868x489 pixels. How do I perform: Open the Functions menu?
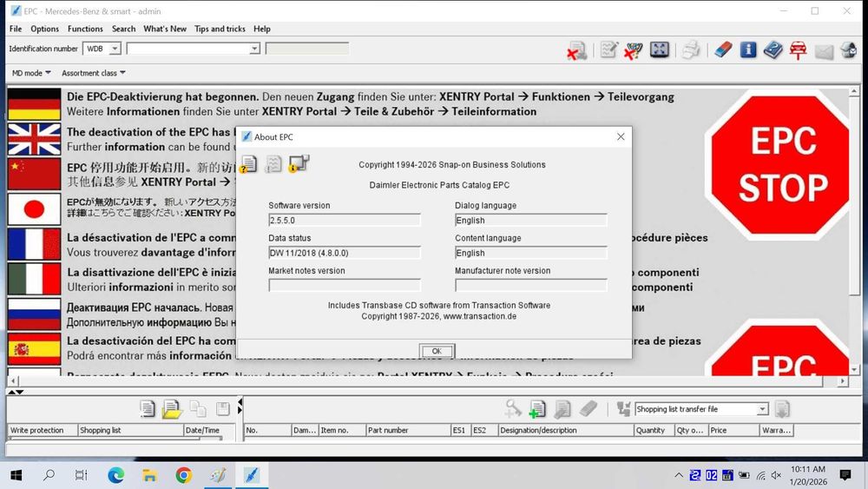(85, 29)
